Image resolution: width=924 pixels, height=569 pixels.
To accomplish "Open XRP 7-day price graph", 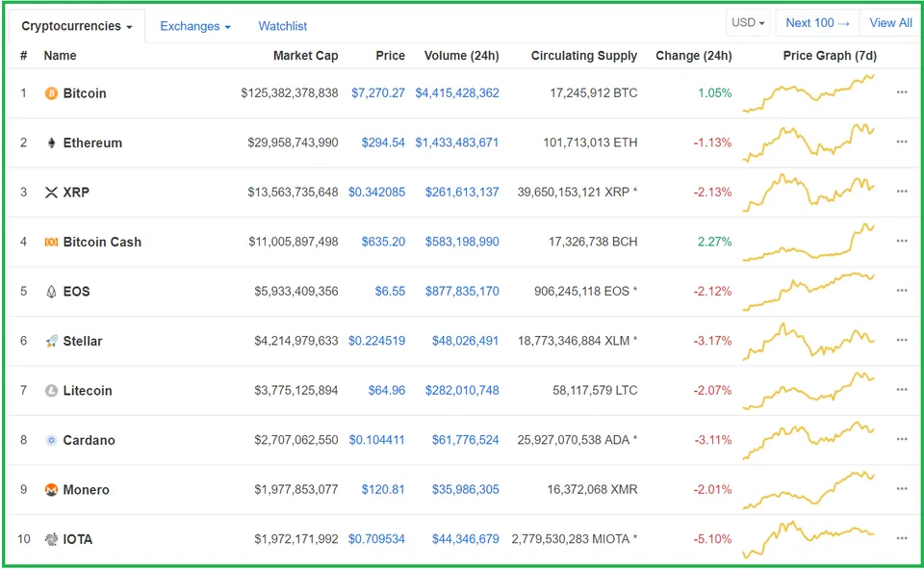I will click(x=808, y=193).
